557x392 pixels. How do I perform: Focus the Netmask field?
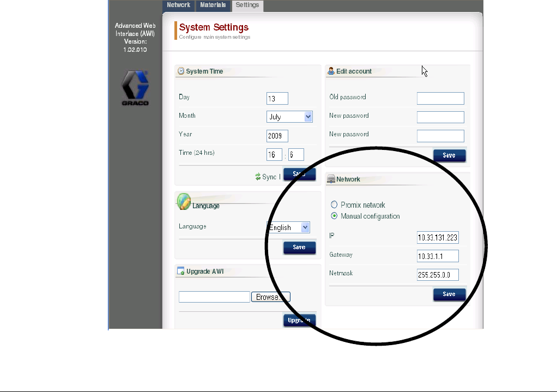click(x=438, y=275)
